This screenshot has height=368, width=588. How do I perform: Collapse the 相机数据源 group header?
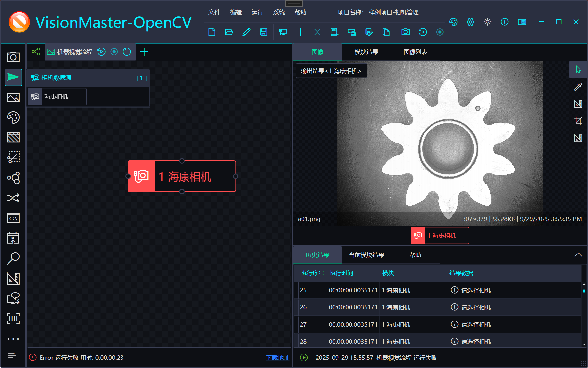[x=88, y=78]
